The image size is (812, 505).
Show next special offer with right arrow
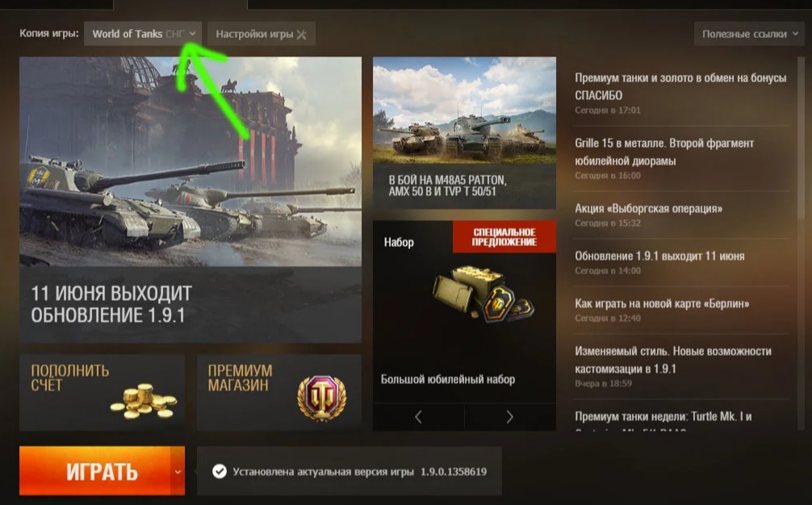510,416
